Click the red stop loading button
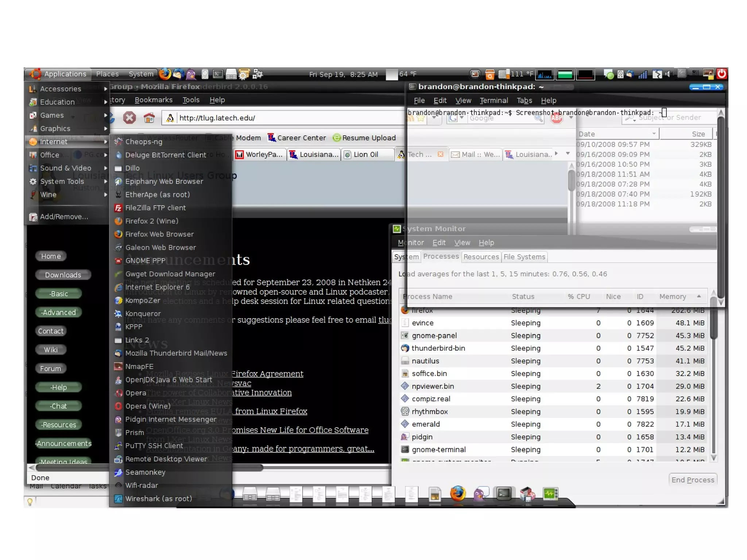This screenshot has width=747, height=560. click(x=129, y=118)
